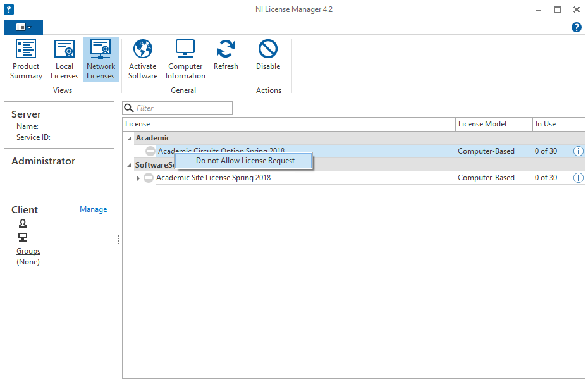
Task: Switch to Local Licenses view
Action: [x=64, y=59]
